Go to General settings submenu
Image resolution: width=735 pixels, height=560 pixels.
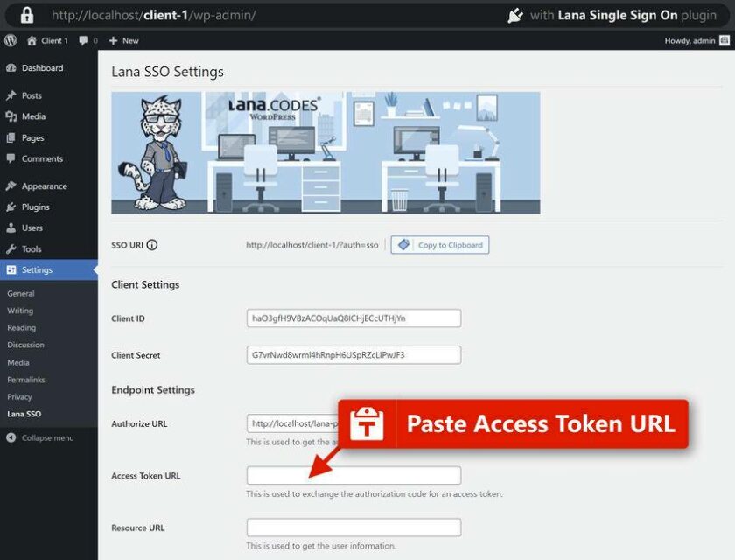(x=21, y=293)
